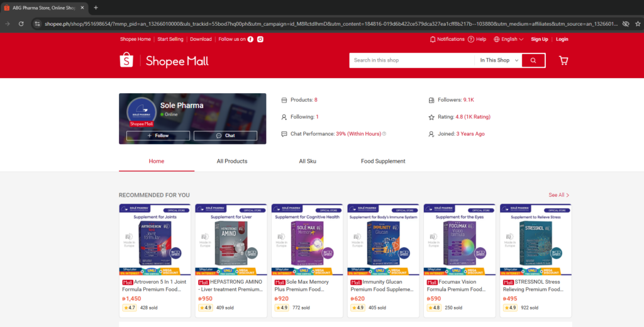
Task: Click the Sign Up link
Action: [539, 39]
